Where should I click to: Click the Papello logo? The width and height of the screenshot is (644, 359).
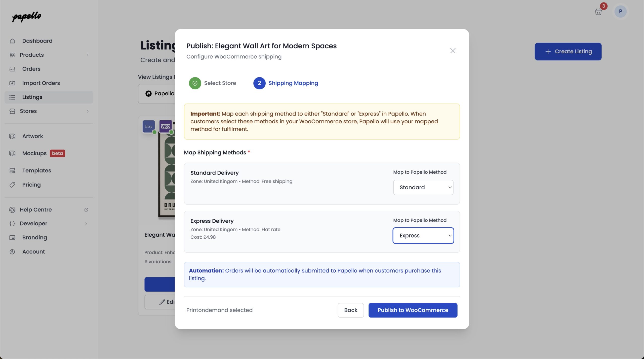pos(27,17)
